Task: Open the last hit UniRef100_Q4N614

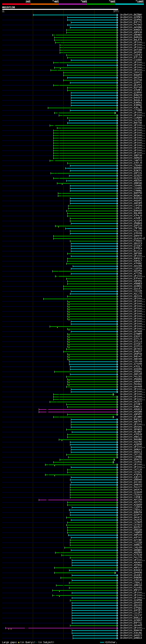Action: pyautogui.click(x=131, y=638)
